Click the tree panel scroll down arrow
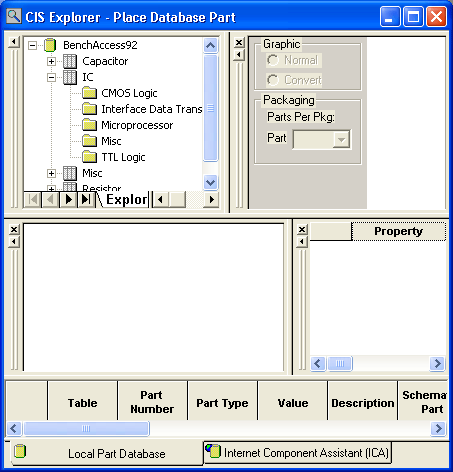The height and width of the screenshot is (472, 453). 211,182
